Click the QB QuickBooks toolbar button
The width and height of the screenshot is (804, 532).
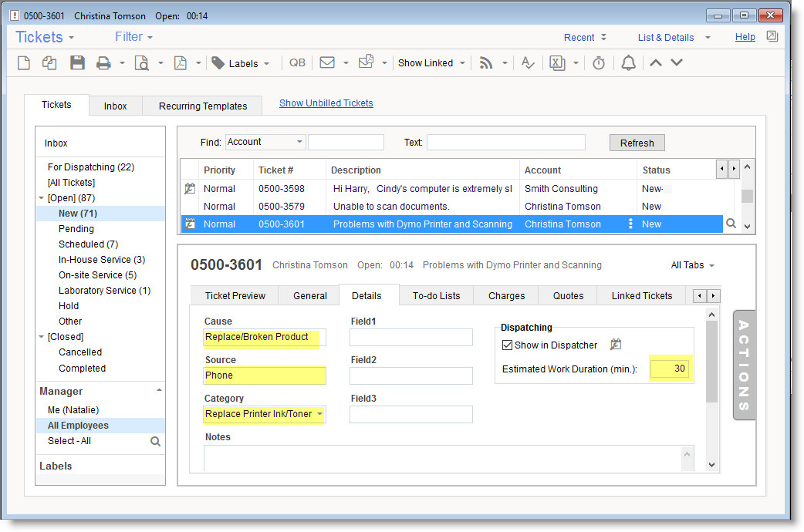[297, 63]
